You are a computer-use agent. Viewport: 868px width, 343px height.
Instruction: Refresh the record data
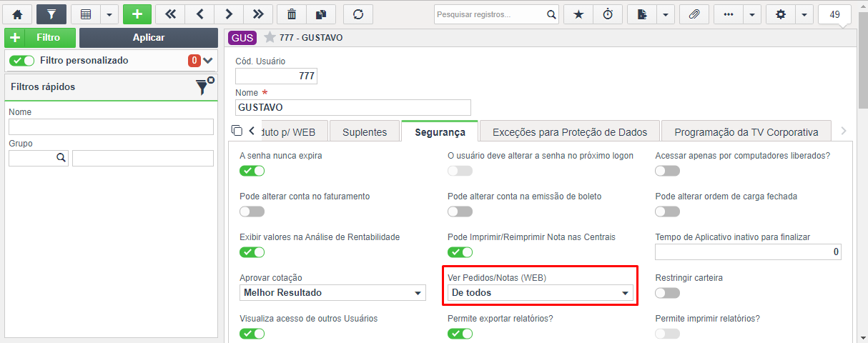pos(358,14)
